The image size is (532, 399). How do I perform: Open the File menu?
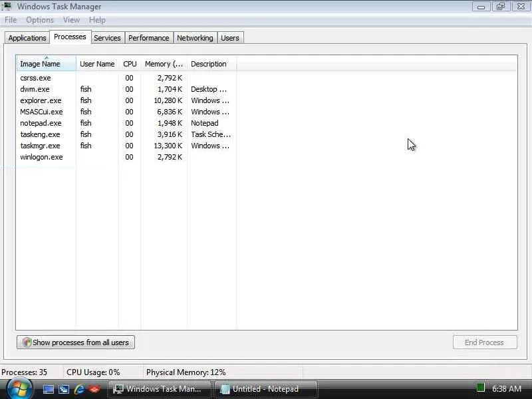[11, 20]
